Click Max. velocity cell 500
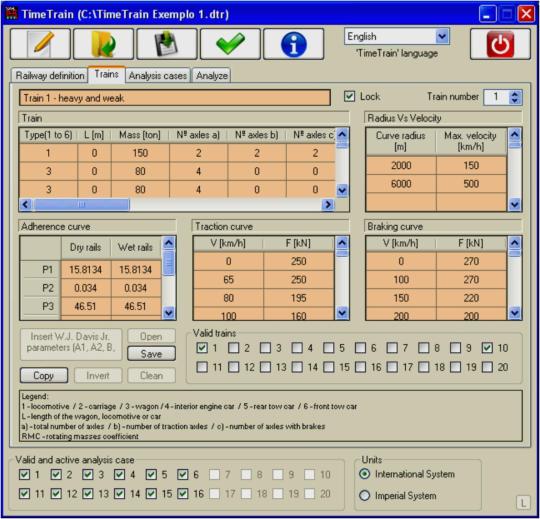Viewport: 540px width, 519px height. 471,184
